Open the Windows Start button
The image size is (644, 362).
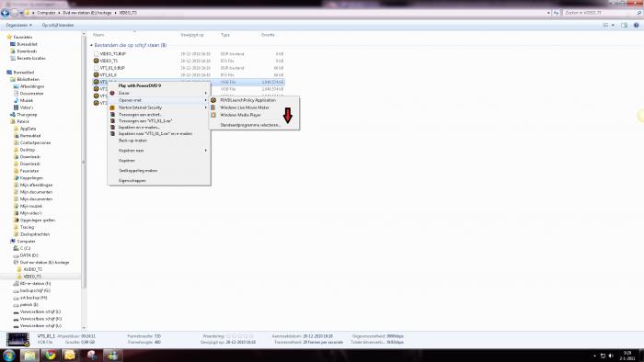(9, 355)
